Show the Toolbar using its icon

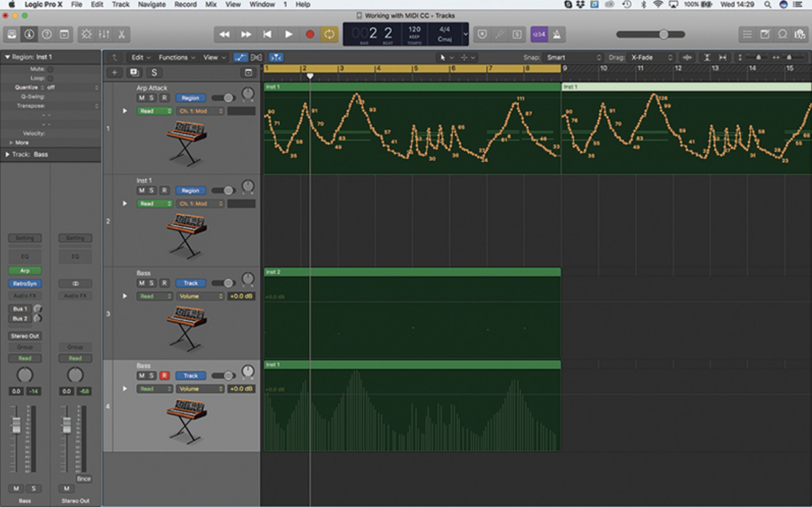[x=64, y=34]
